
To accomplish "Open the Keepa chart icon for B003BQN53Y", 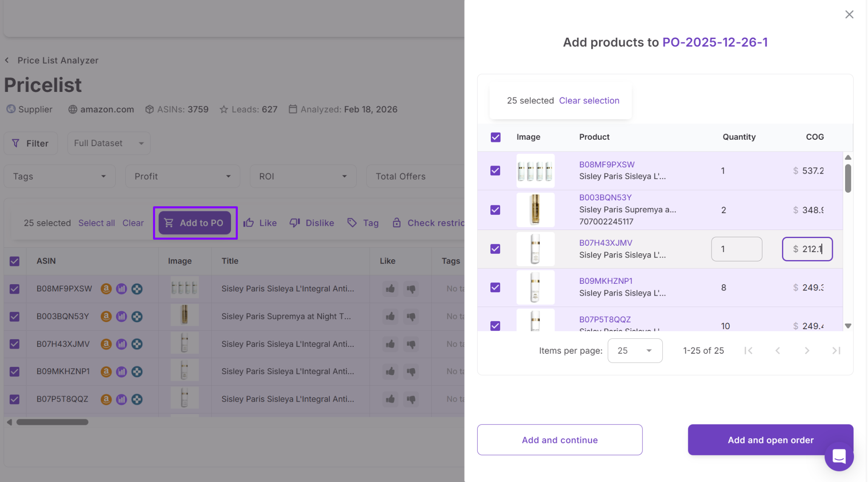I will [x=122, y=316].
